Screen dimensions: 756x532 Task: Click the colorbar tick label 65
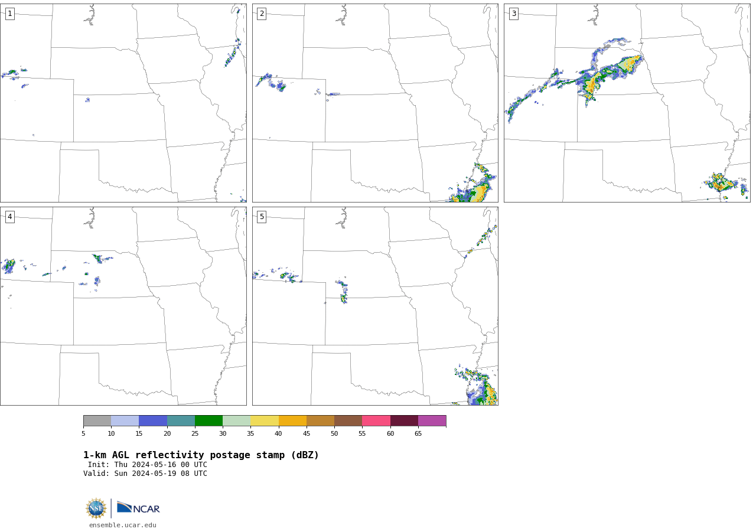click(418, 434)
